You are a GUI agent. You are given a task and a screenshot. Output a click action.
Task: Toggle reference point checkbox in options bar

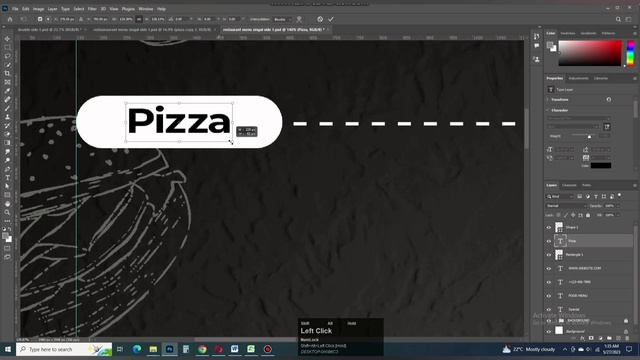(x=40, y=19)
